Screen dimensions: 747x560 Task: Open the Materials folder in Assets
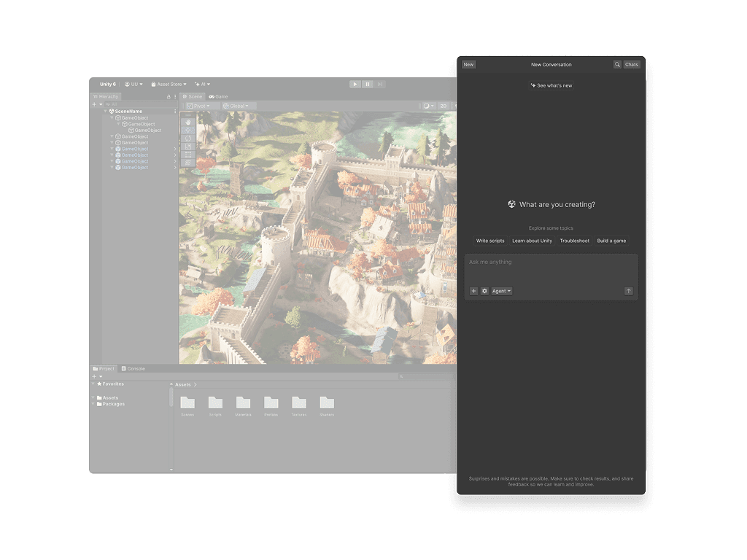click(243, 406)
